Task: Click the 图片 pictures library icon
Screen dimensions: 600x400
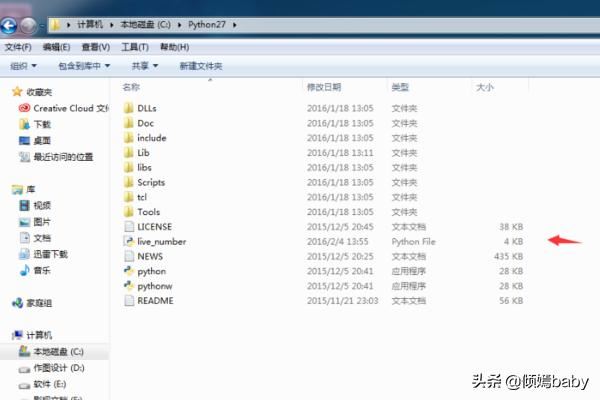Action: [24, 222]
